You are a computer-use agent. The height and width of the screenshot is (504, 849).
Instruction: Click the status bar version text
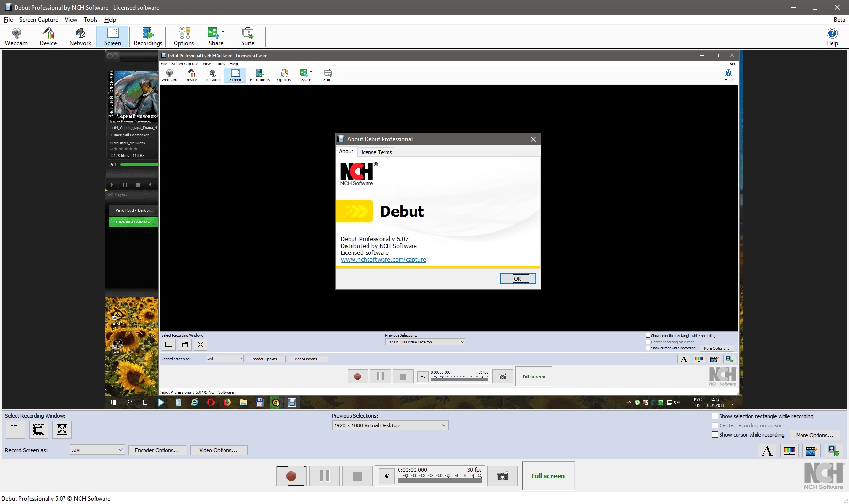(x=56, y=499)
